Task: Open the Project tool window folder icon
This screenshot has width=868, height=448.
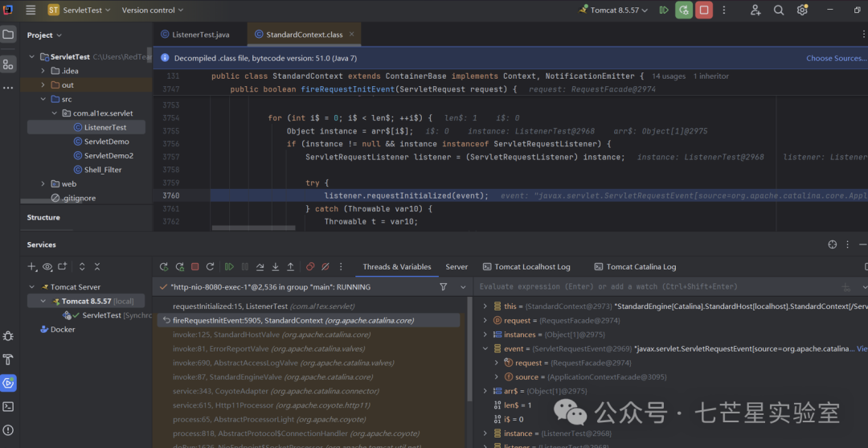Action: (x=8, y=35)
